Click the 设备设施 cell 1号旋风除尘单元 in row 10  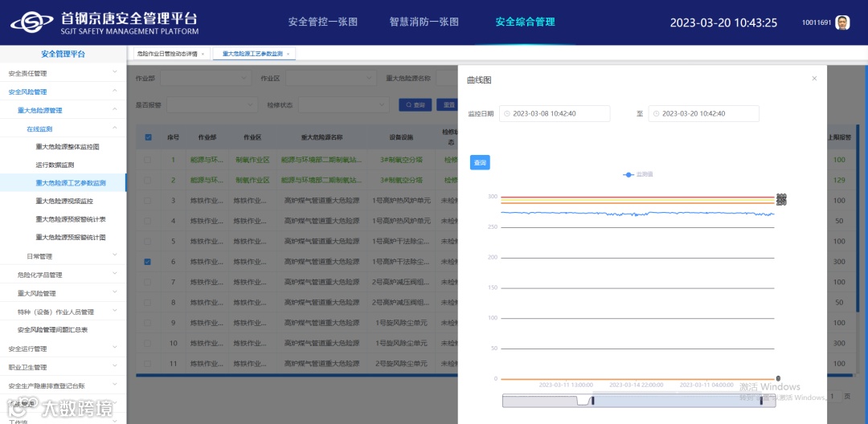pos(401,343)
